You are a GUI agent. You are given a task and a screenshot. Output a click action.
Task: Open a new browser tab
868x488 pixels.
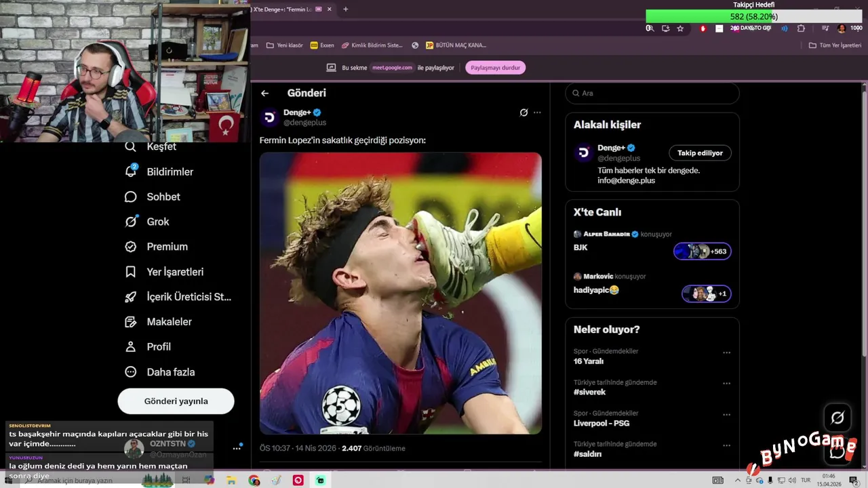tap(346, 9)
